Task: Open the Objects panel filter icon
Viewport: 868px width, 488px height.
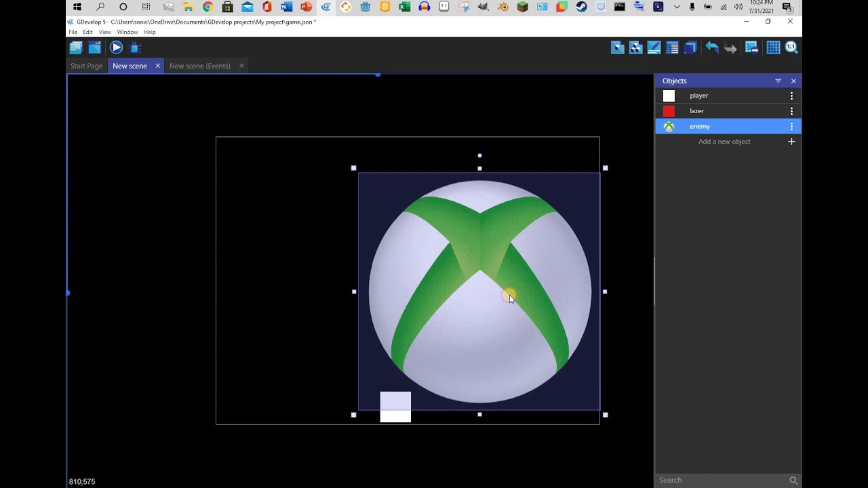Action: pos(778,81)
